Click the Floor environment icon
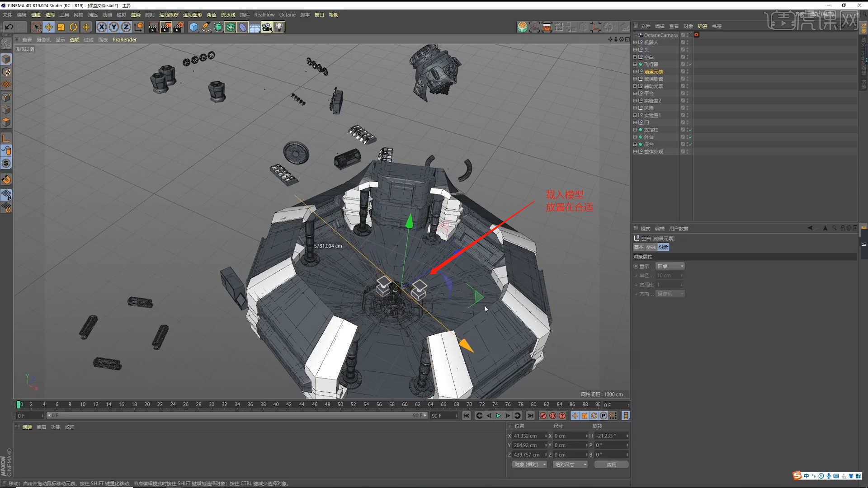 [x=255, y=27]
